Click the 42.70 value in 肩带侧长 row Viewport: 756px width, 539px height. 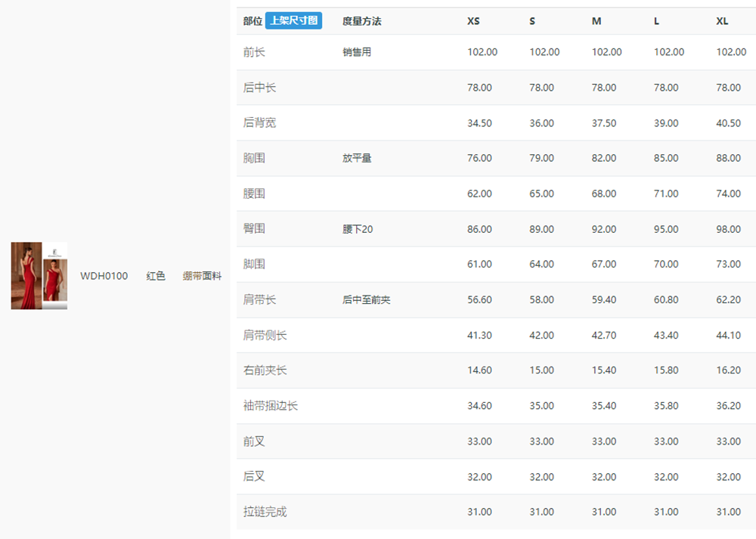(x=604, y=335)
